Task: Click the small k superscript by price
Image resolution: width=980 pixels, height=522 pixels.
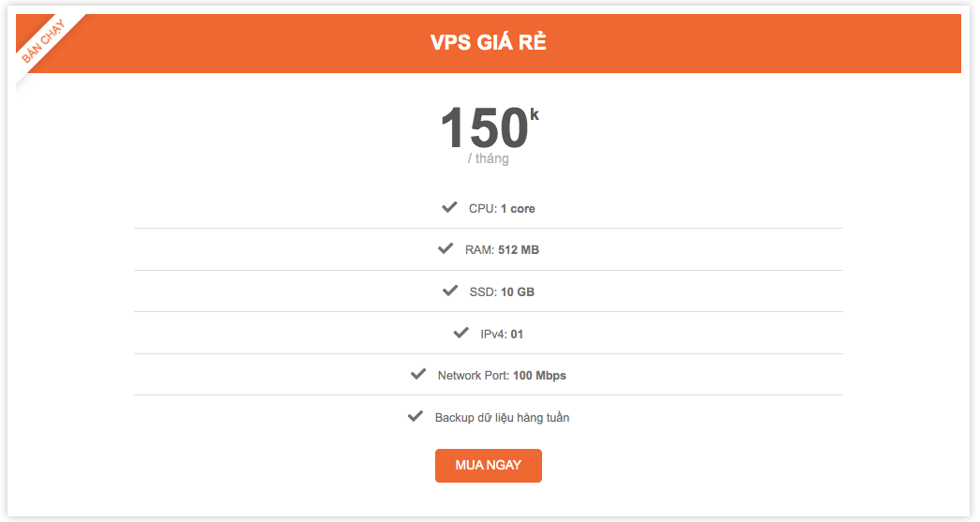Action: coord(534,114)
